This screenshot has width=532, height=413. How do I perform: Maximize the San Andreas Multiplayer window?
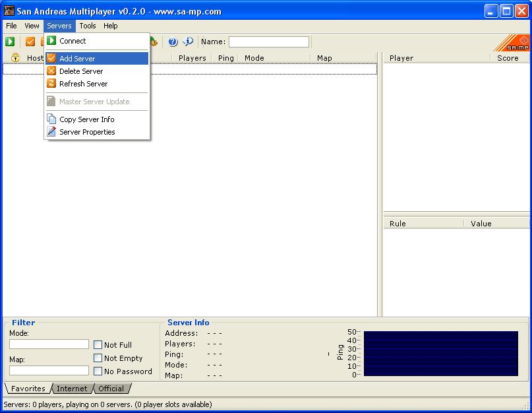click(506, 11)
